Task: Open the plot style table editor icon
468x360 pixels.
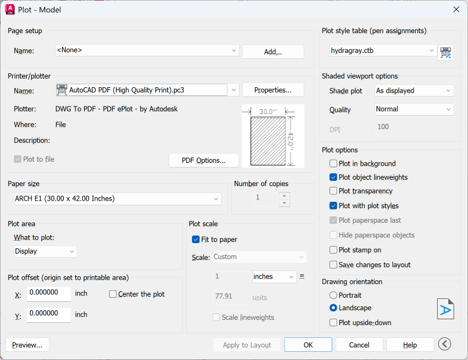Action: tap(445, 52)
